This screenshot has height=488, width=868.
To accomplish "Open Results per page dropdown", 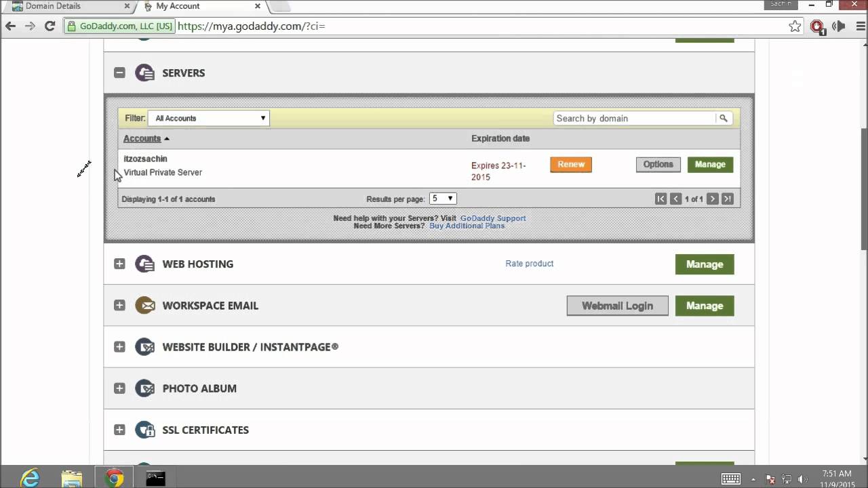I will pyautogui.click(x=443, y=199).
